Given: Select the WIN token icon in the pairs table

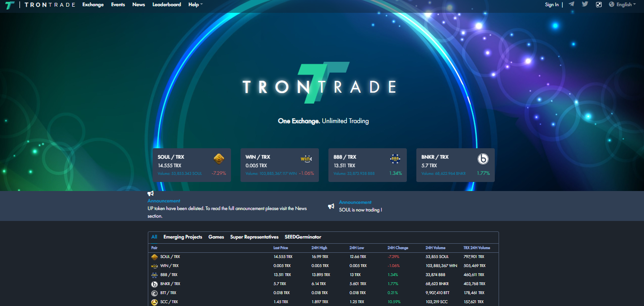Looking at the screenshot, I should coord(154,266).
